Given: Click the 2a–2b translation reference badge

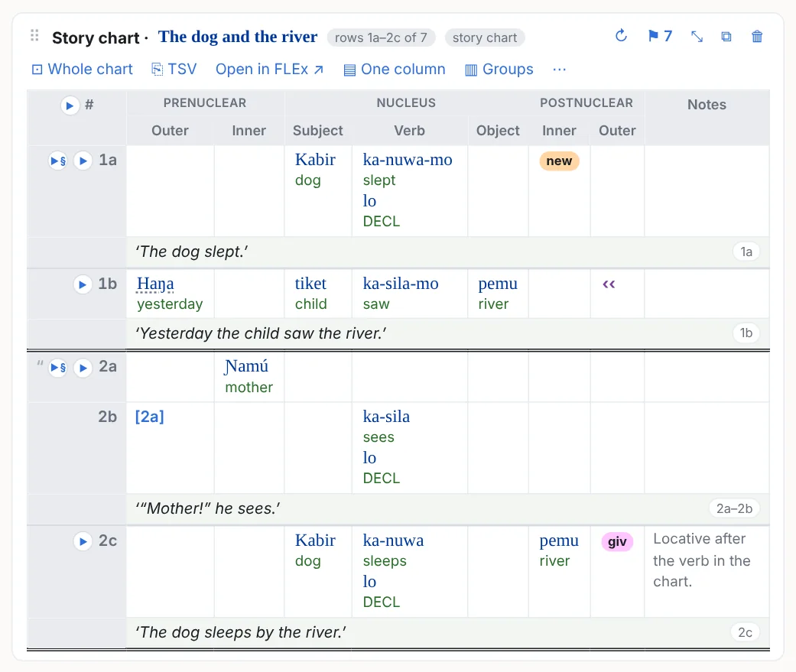Looking at the screenshot, I should 734,508.
